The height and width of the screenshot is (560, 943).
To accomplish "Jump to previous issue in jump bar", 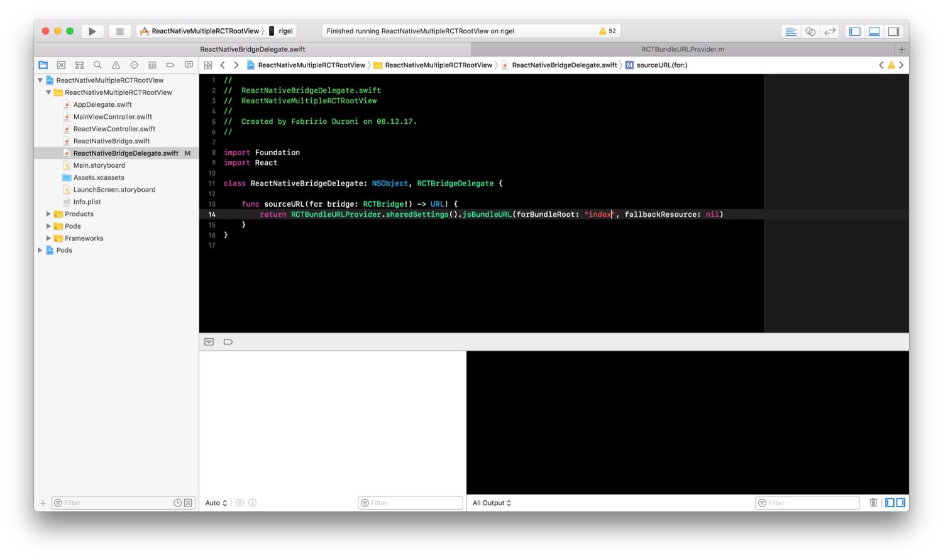I will point(881,65).
